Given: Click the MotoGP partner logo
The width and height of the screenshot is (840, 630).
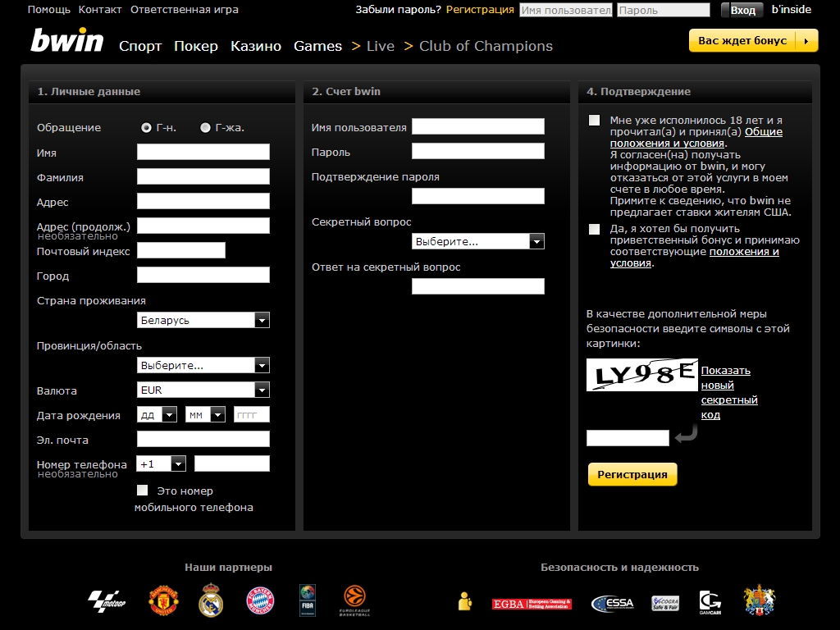Looking at the screenshot, I should [106, 602].
